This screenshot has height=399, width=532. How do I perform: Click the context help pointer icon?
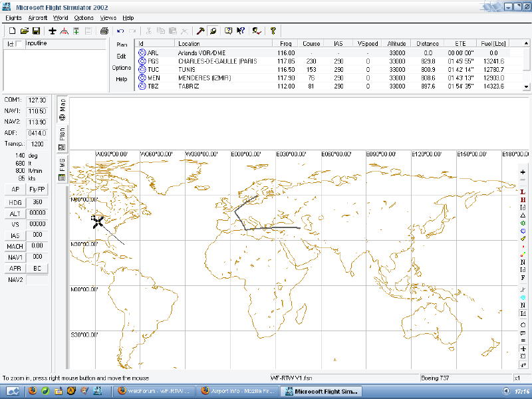click(x=241, y=31)
